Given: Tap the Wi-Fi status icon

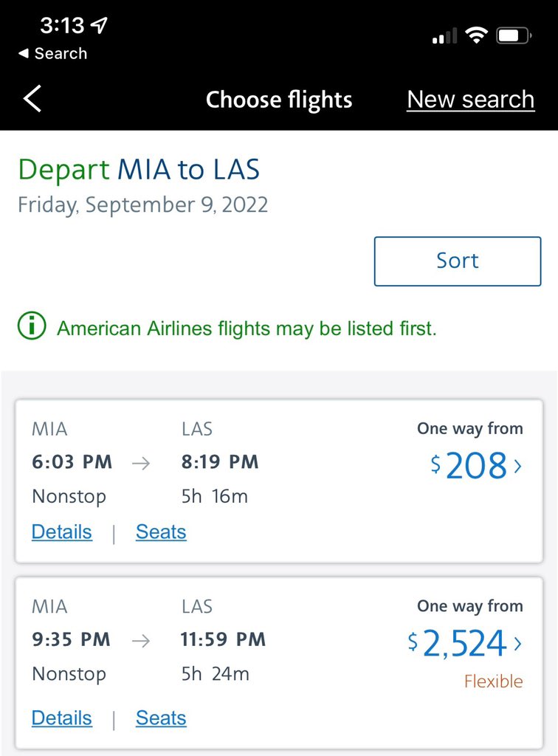Looking at the screenshot, I should (478, 35).
